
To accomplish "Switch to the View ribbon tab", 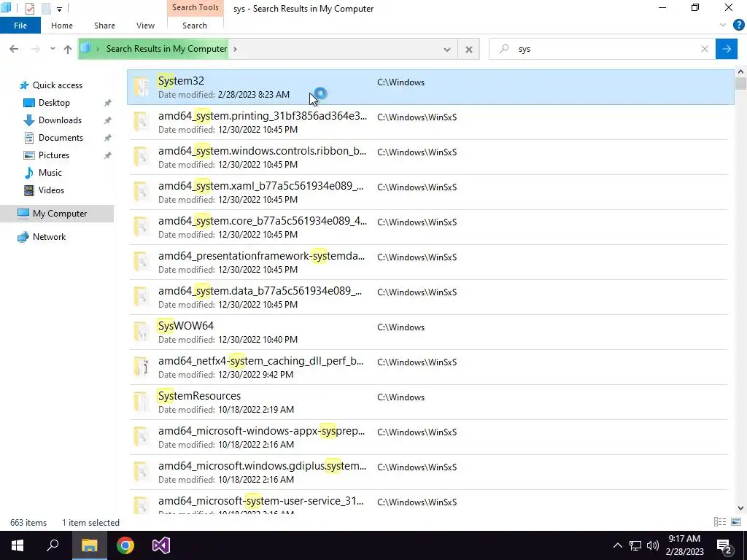I will point(145,26).
